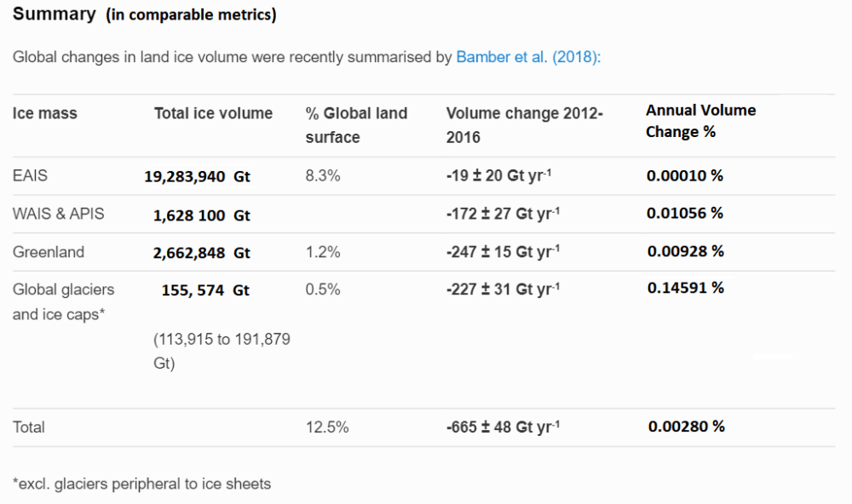
Task: Open the Bamber et al. (2018) link
Action: (x=528, y=57)
